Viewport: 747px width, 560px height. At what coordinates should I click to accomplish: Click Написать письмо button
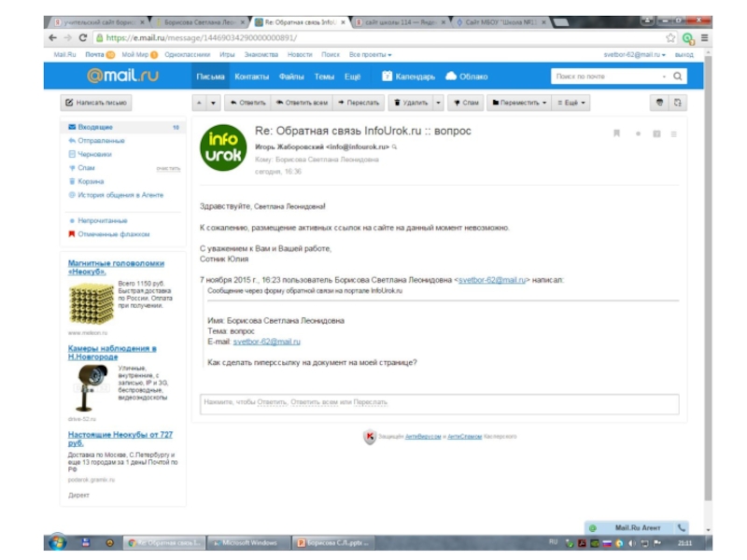[x=96, y=103]
